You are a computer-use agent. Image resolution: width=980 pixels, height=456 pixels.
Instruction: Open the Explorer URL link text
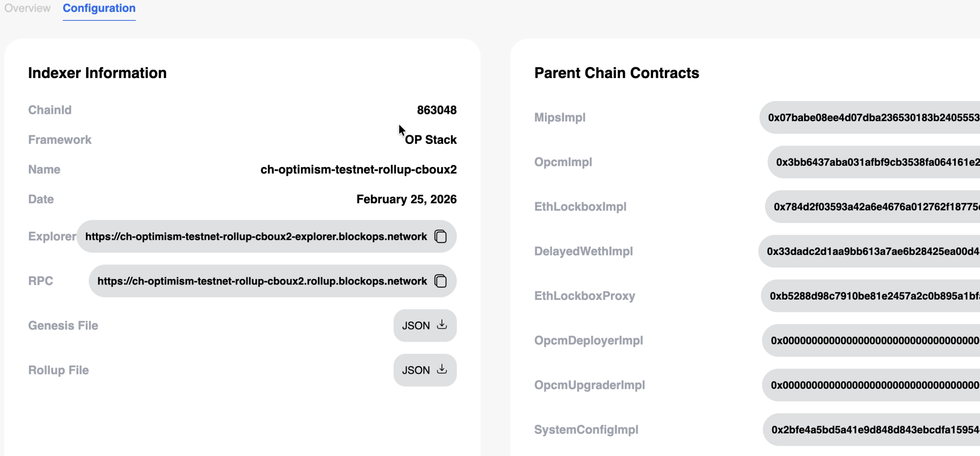click(x=256, y=236)
